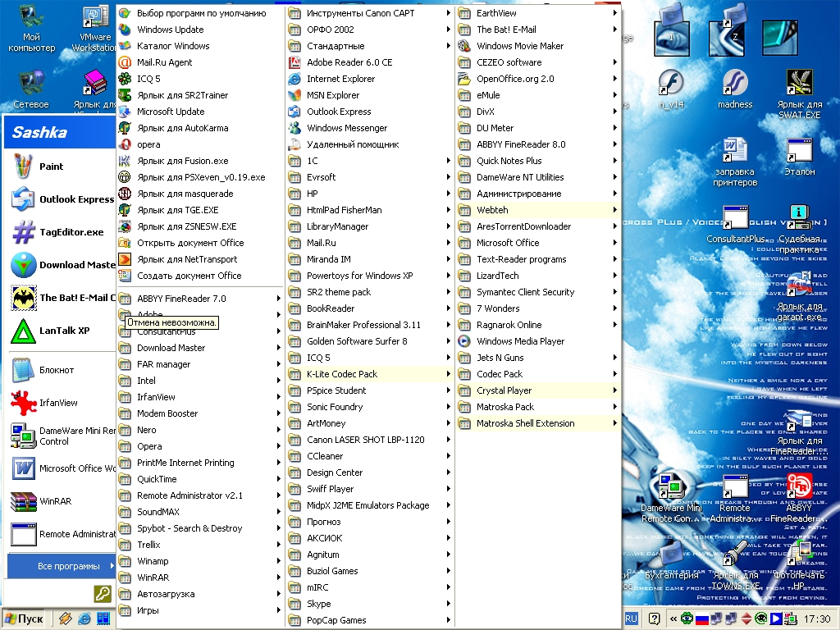This screenshot has height=630, width=840.
Task: Open Mail.Ru Agent in the programs list
Action: click(199, 62)
